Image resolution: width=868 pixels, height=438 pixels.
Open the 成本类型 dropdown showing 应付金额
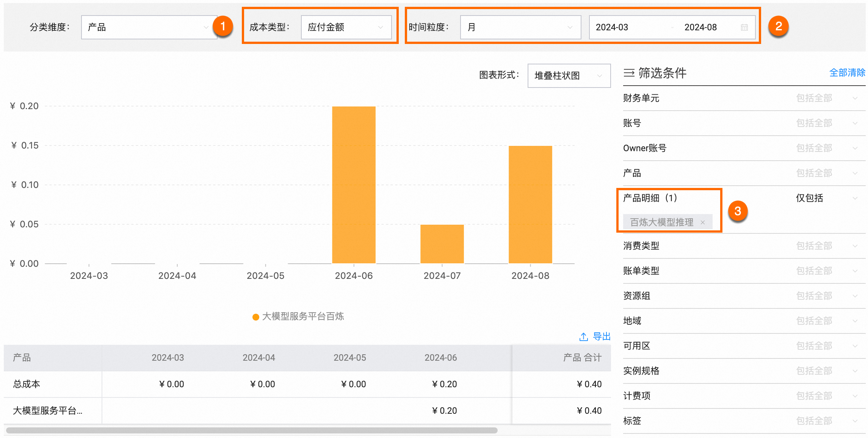coord(346,27)
